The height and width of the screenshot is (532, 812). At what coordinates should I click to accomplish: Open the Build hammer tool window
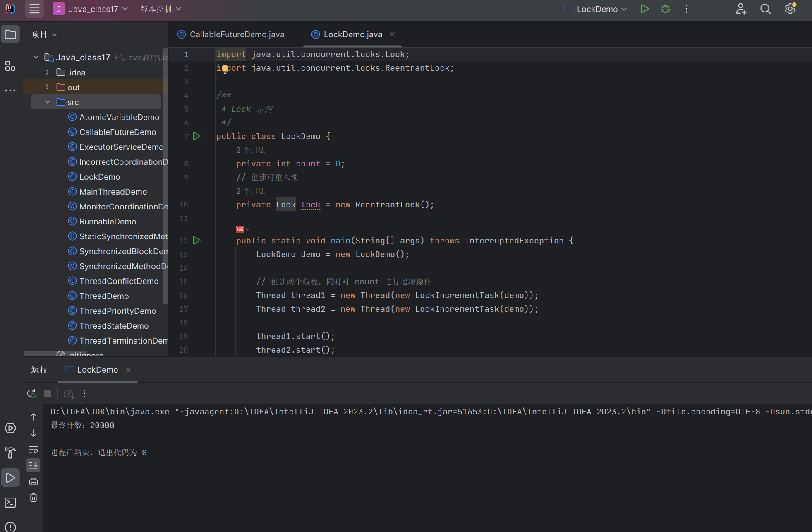tap(10, 453)
